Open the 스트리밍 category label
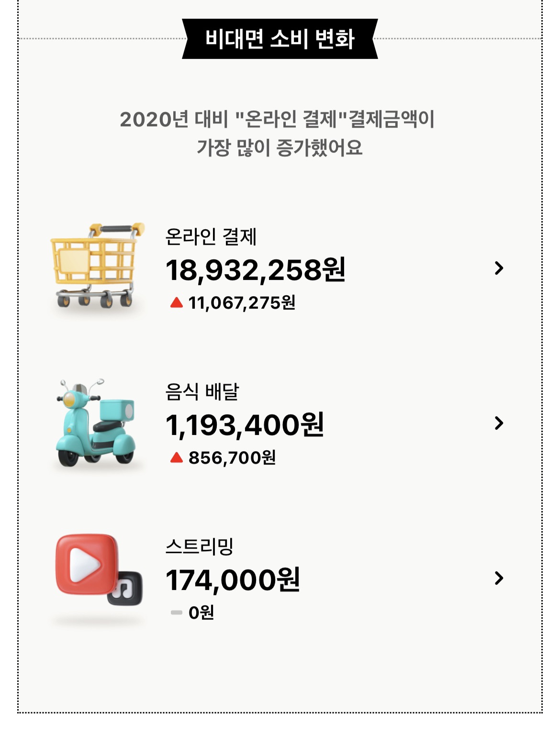560x744 pixels. (199, 546)
